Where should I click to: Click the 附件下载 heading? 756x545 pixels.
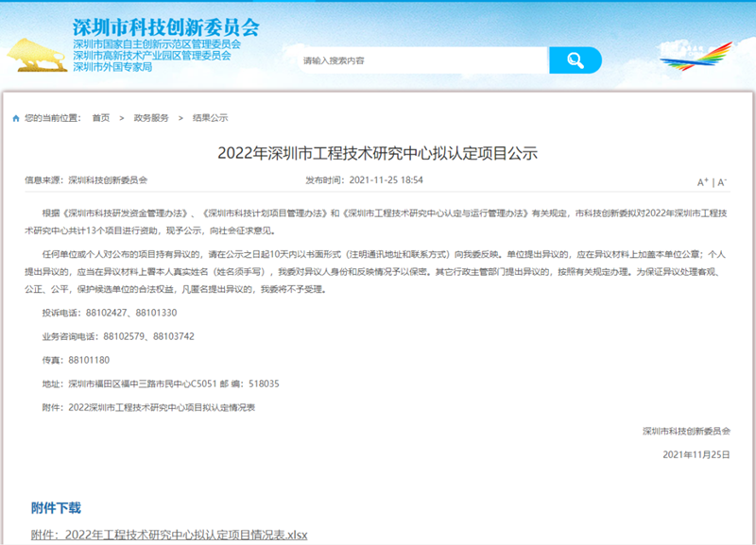coord(56,508)
